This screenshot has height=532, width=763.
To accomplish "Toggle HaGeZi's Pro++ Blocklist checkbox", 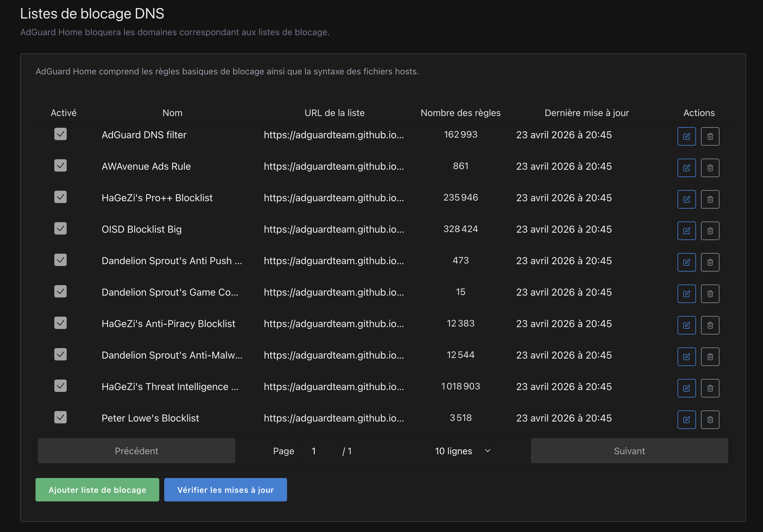I will click(x=60, y=197).
